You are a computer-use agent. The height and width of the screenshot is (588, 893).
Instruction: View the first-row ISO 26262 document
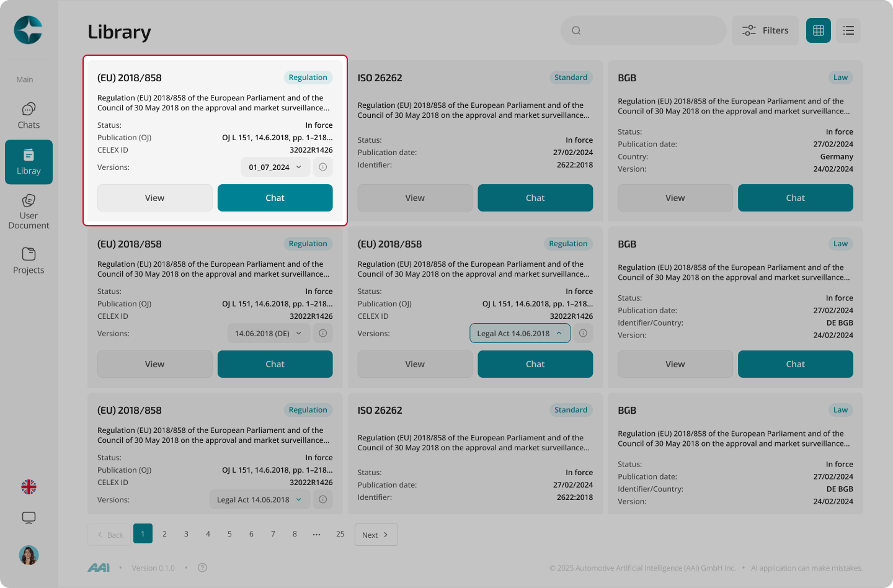[x=415, y=198]
